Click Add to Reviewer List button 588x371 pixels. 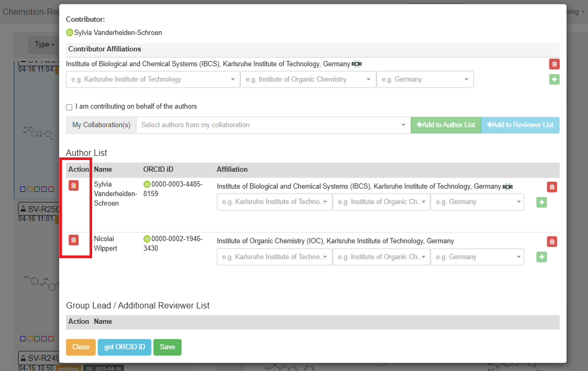click(x=520, y=125)
